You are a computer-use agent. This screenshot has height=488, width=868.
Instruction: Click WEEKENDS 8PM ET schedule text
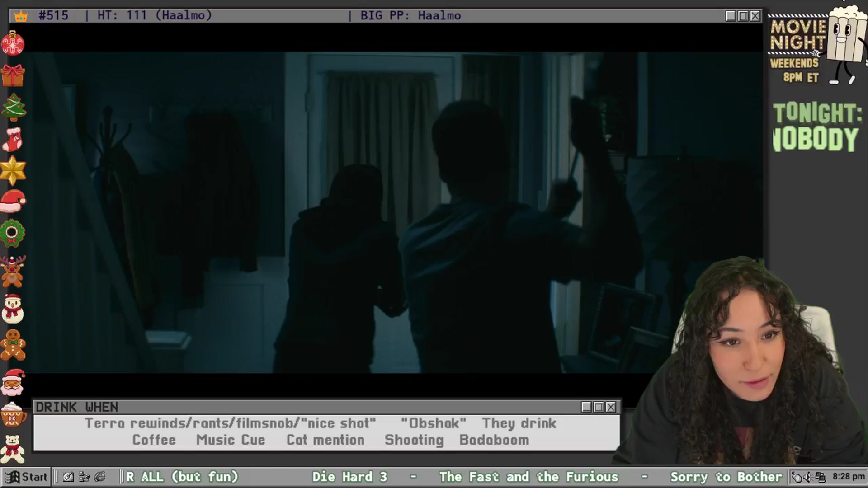click(x=795, y=70)
